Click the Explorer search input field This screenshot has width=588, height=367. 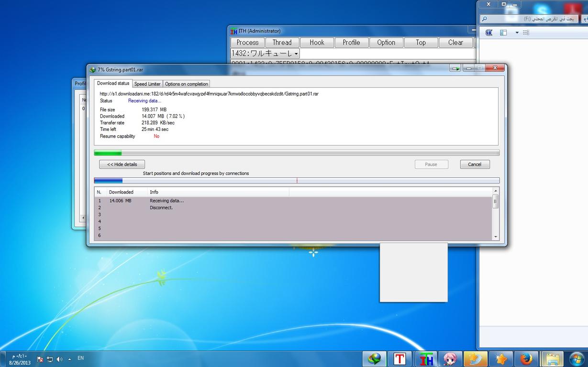pyautogui.click(x=531, y=19)
